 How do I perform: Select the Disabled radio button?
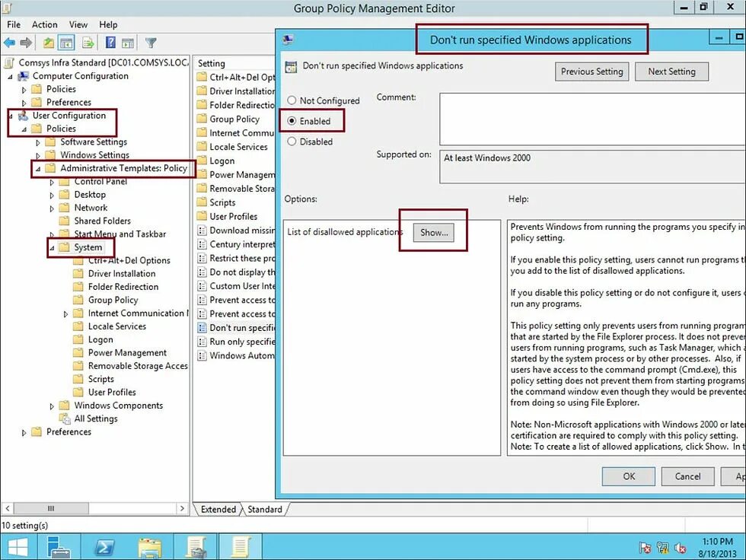coord(292,141)
